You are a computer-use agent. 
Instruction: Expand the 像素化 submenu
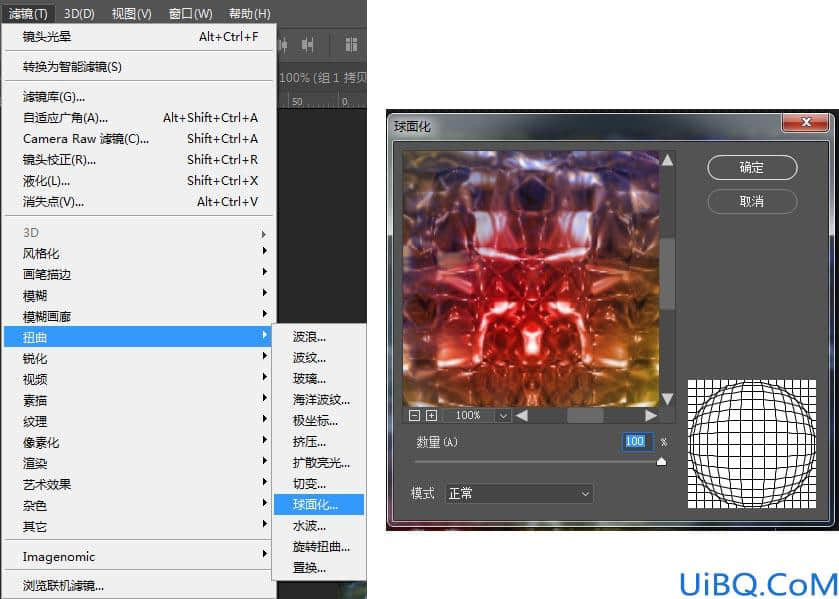(138, 442)
